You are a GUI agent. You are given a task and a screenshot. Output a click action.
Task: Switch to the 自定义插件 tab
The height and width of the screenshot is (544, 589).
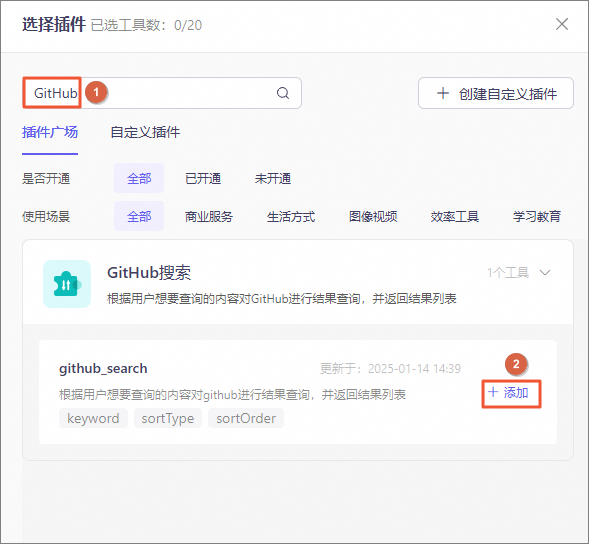click(145, 132)
